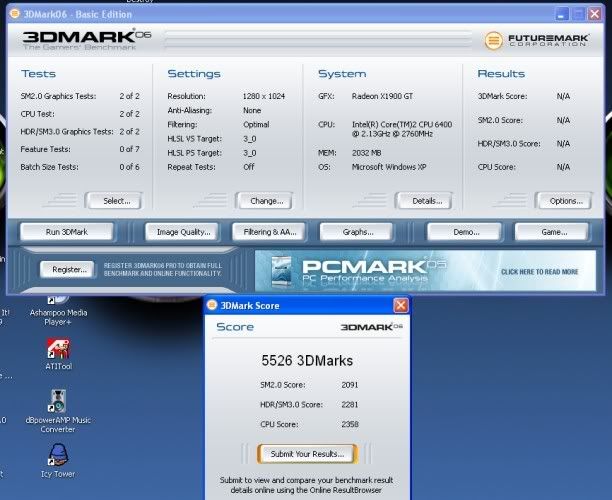The width and height of the screenshot is (612, 500).
Task: Click the Filtering value Optimal
Action: point(256,125)
